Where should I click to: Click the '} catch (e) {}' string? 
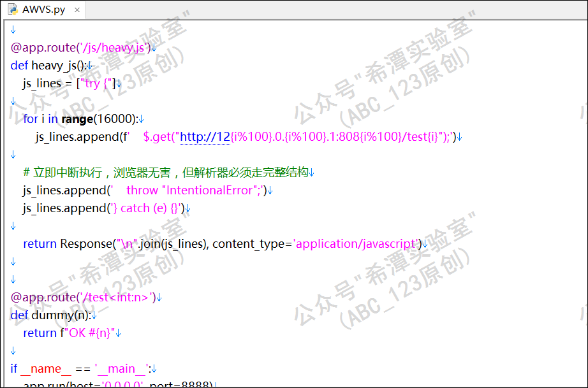tap(146, 208)
